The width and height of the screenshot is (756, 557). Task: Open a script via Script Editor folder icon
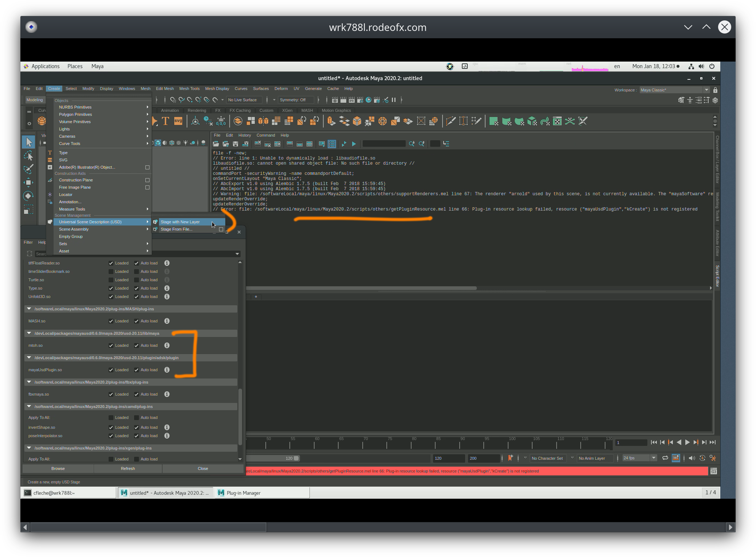tap(215, 144)
